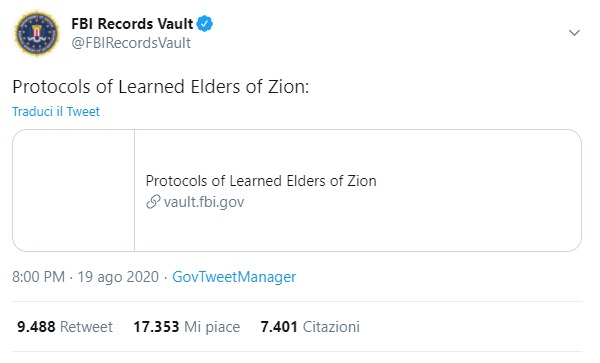Select the tweet body text ending with Zion:
The image size is (600, 363).
pos(161,86)
